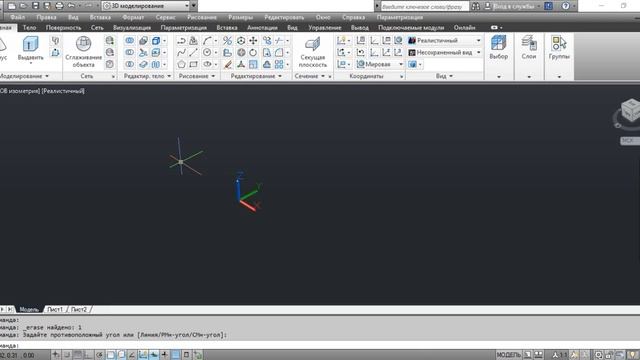
Task: Toggle Lineweight display in the status bar
Action: pos(164,355)
